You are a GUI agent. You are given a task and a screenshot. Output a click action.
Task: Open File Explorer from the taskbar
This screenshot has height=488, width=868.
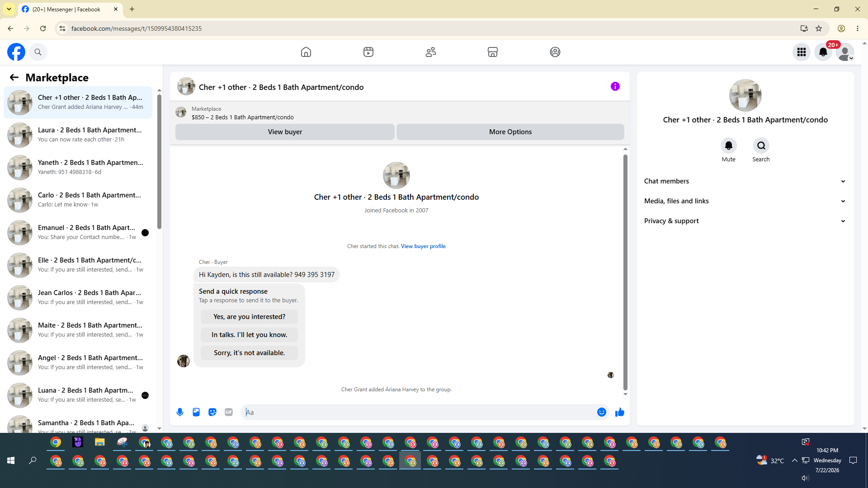(x=99, y=442)
